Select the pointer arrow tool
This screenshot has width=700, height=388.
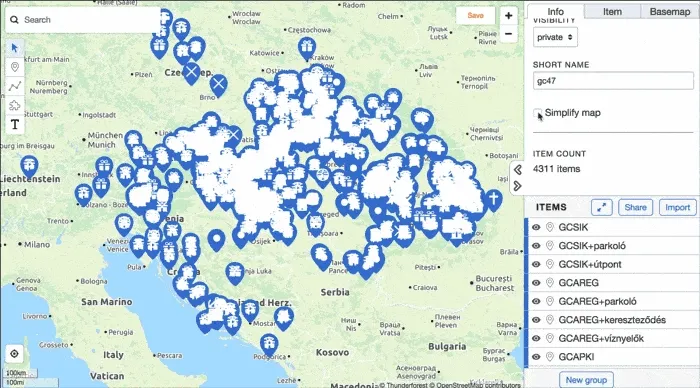click(x=15, y=48)
